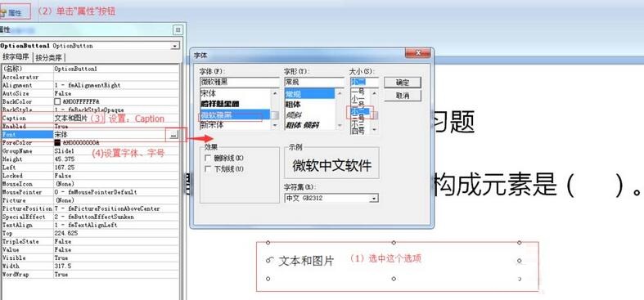Click size list scroll-down arrow
The image size is (644, 300).
click(374, 130)
